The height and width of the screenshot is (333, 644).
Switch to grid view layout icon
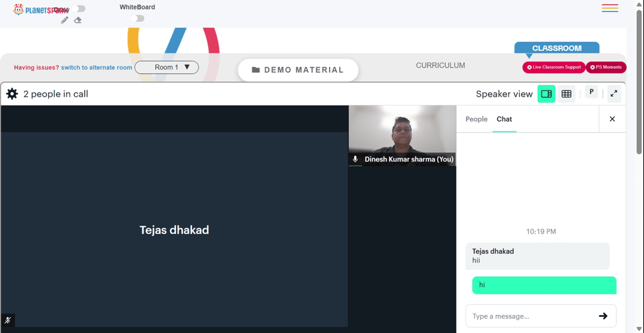pyautogui.click(x=566, y=94)
